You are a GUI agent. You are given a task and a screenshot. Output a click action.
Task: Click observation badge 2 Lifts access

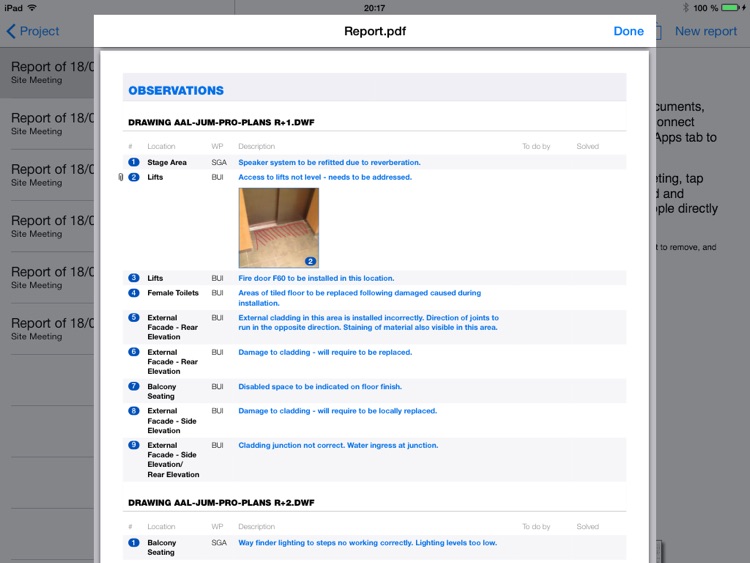coord(134,177)
